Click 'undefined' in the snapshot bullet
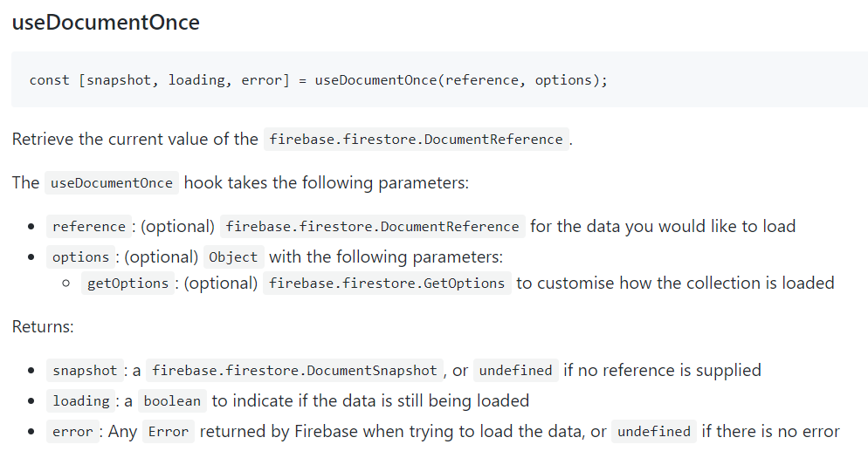This screenshot has width=868, height=458. click(515, 371)
